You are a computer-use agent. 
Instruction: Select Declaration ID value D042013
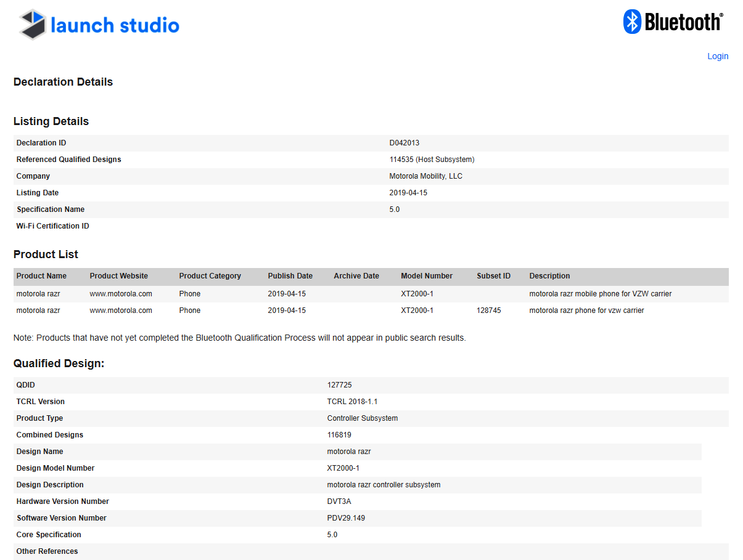[x=404, y=143]
